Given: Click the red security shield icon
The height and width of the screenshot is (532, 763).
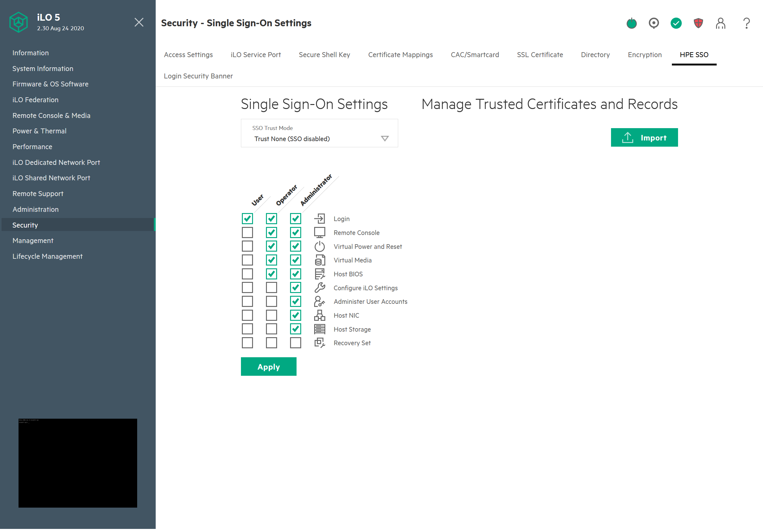Looking at the screenshot, I should [x=698, y=23].
